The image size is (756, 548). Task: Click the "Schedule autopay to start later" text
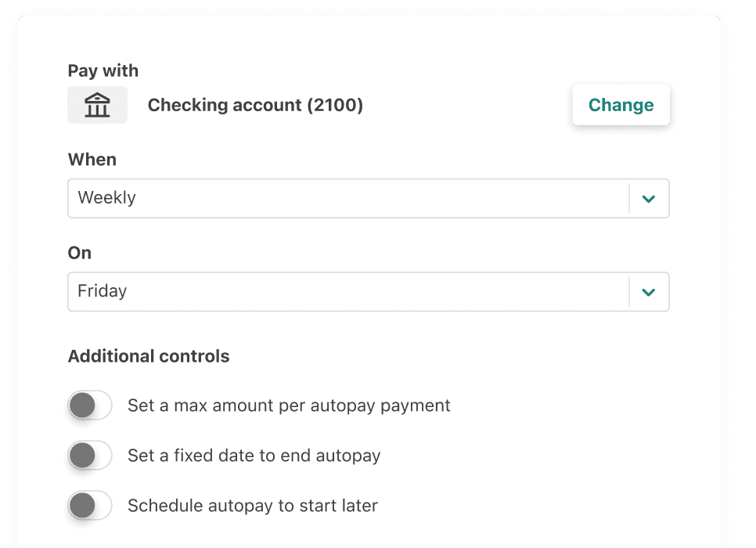click(x=252, y=506)
